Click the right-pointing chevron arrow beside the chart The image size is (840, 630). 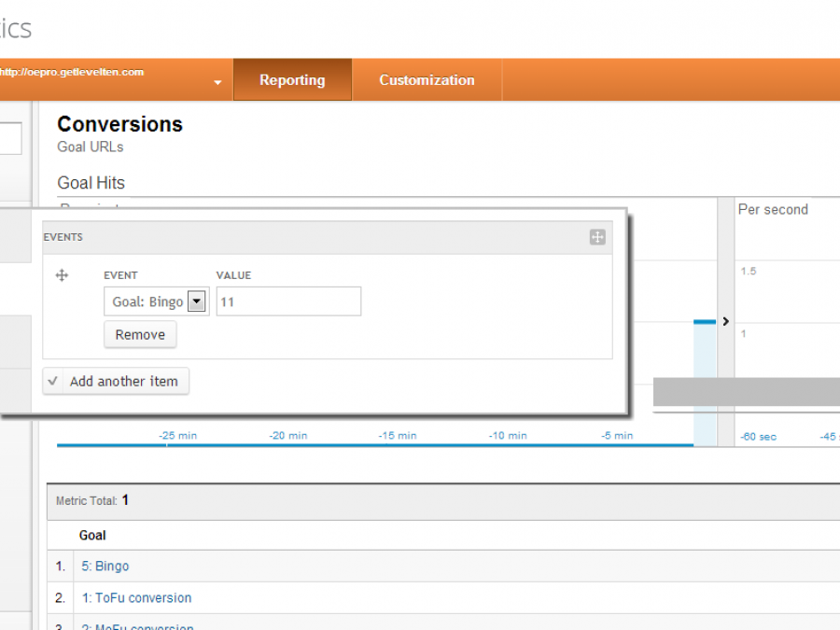(x=725, y=320)
